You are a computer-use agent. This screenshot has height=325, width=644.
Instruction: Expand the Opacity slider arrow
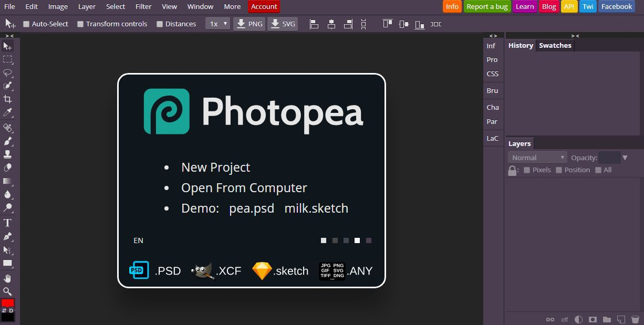625,158
